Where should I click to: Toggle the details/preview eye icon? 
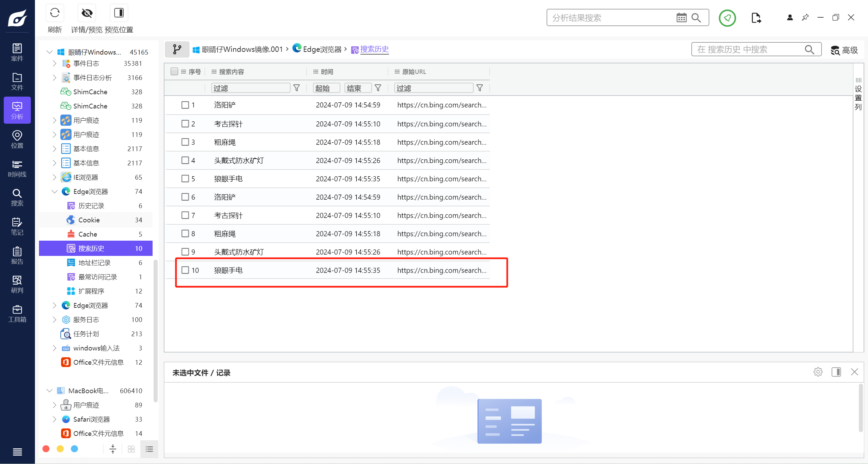tap(87, 13)
